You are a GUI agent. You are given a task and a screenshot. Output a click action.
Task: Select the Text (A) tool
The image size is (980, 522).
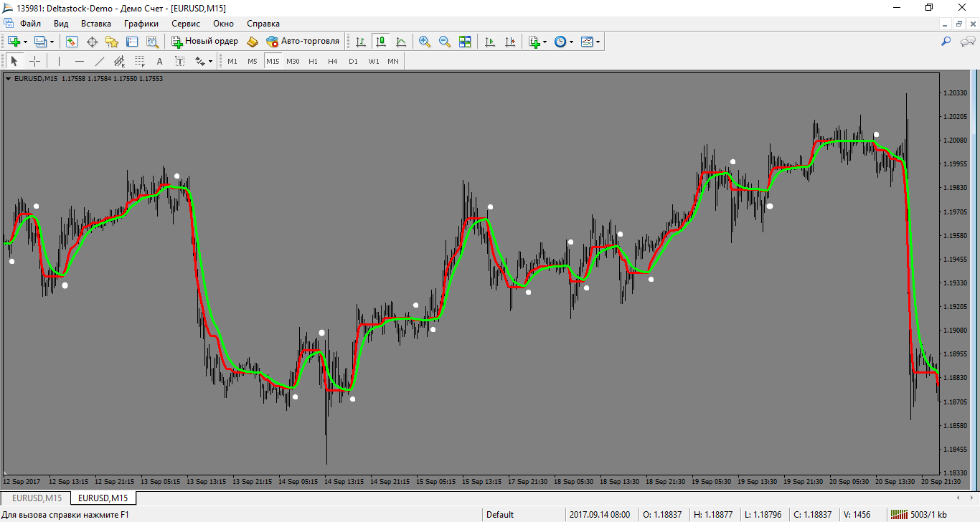pos(160,61)
